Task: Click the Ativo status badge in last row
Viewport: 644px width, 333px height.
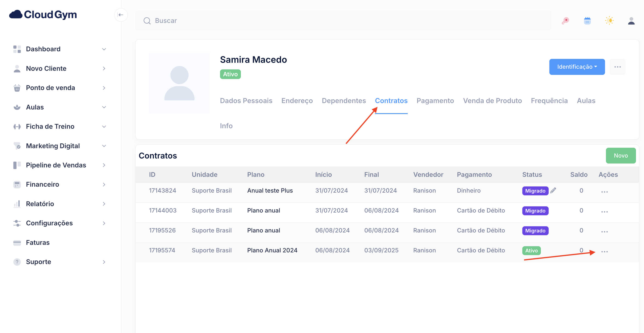Action: pos(531,251)
